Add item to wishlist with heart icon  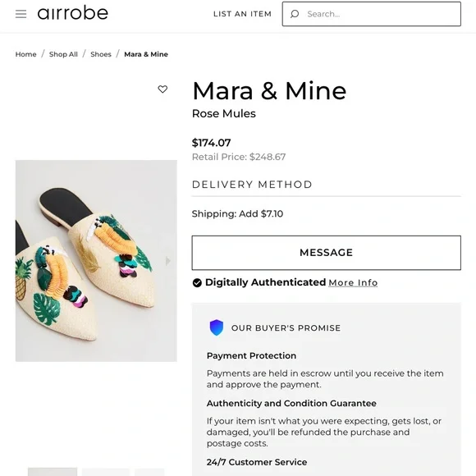click(x=162, y=89)
